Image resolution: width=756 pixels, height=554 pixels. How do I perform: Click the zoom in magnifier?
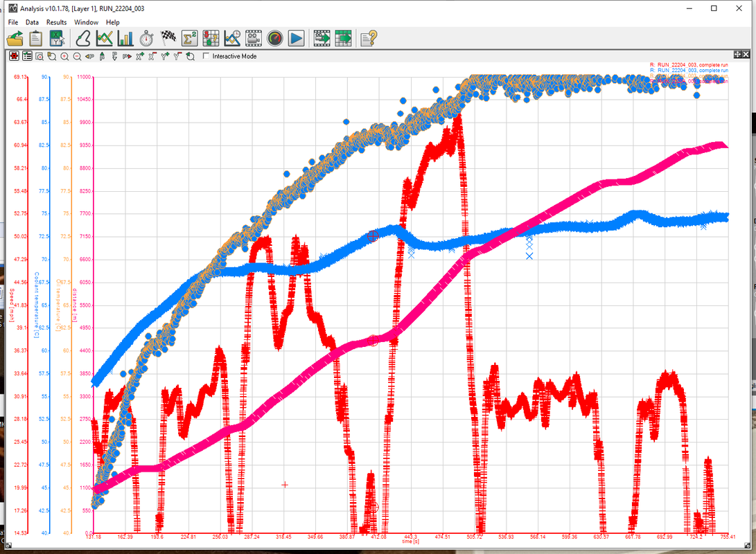click(64, 56)
